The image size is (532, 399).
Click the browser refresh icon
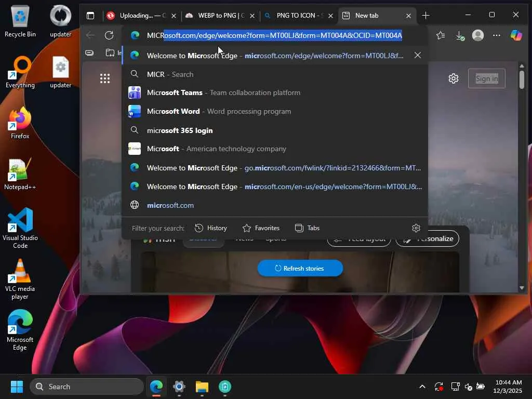click(109, 35)
